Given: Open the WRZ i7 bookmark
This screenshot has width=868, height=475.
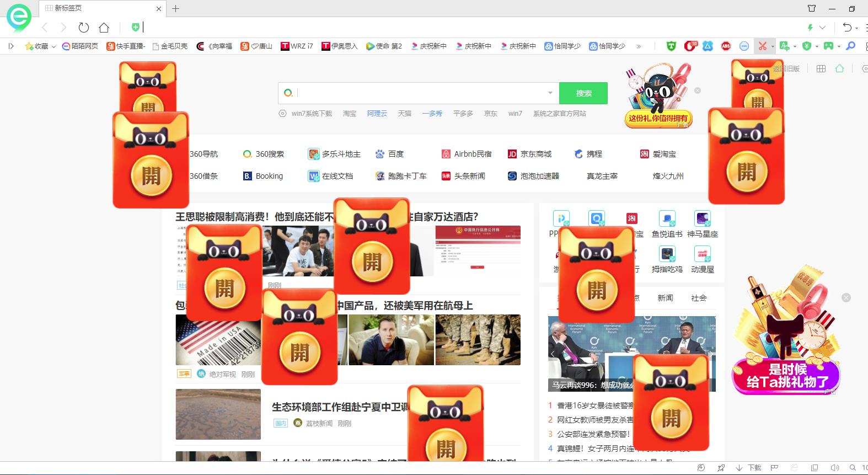Looking at the screenshot, I should tap(297, 46).
